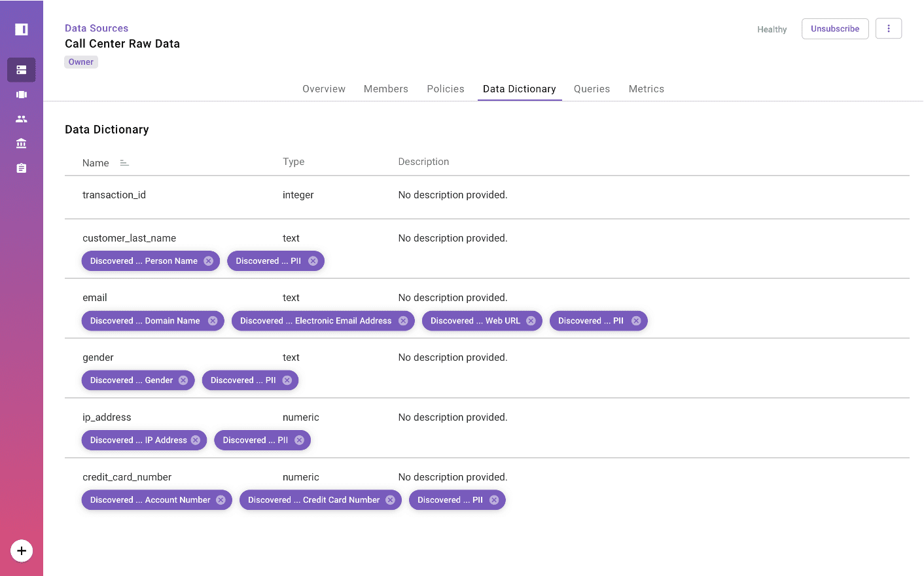Open the data sources sidebar icon

click(x=22, y=70)
